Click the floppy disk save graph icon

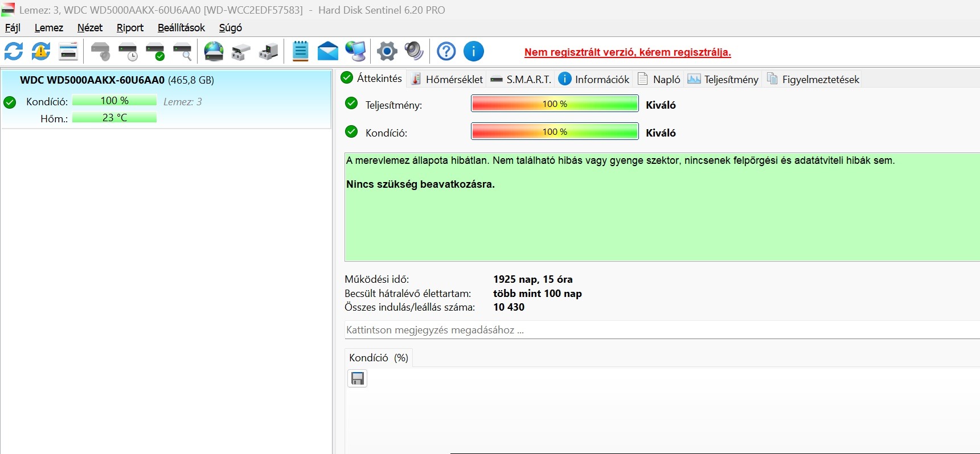click(x=358, y=378)
